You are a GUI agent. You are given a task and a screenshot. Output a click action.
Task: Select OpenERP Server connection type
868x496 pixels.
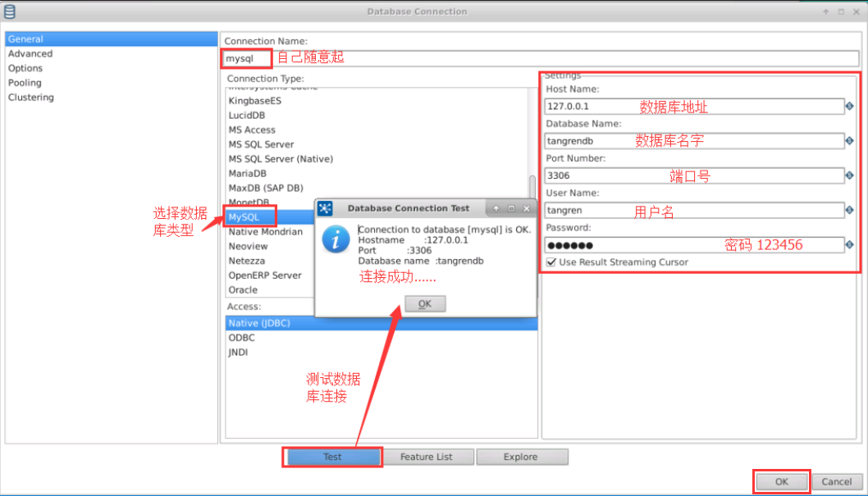tap(265, 275)
